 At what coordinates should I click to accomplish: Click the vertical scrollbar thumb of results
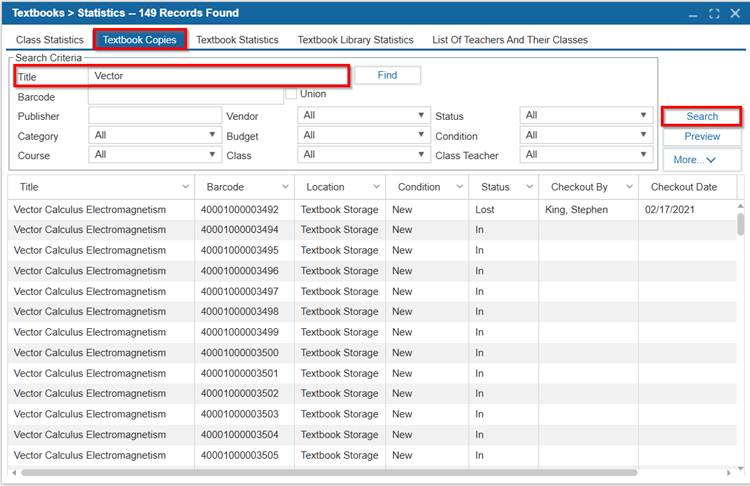point(740,224)
